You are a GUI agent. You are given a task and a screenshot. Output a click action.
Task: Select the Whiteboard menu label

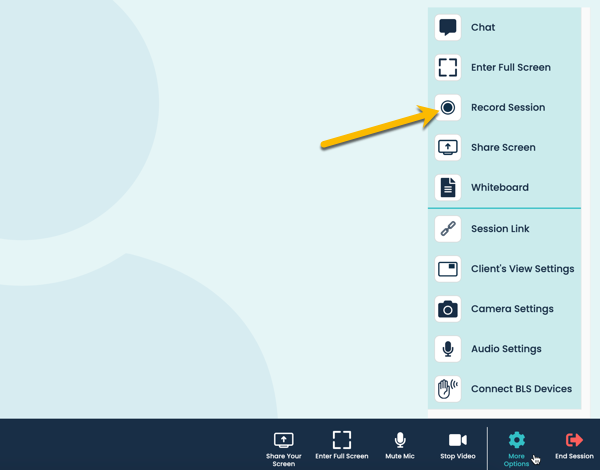(500, 188)
